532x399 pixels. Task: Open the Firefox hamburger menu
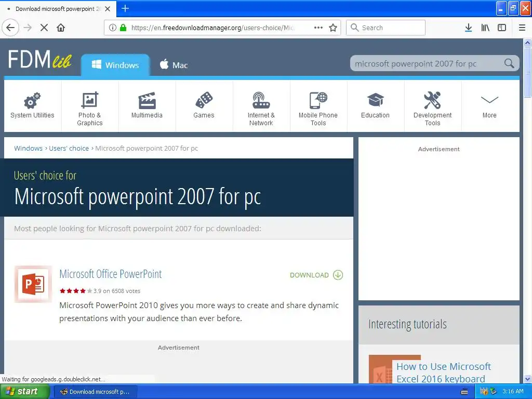[522, 28]
